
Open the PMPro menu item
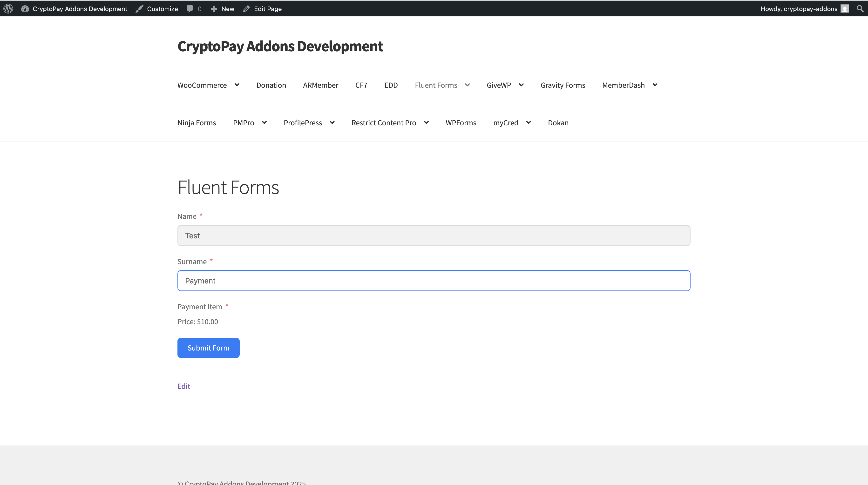click(244, 123)
